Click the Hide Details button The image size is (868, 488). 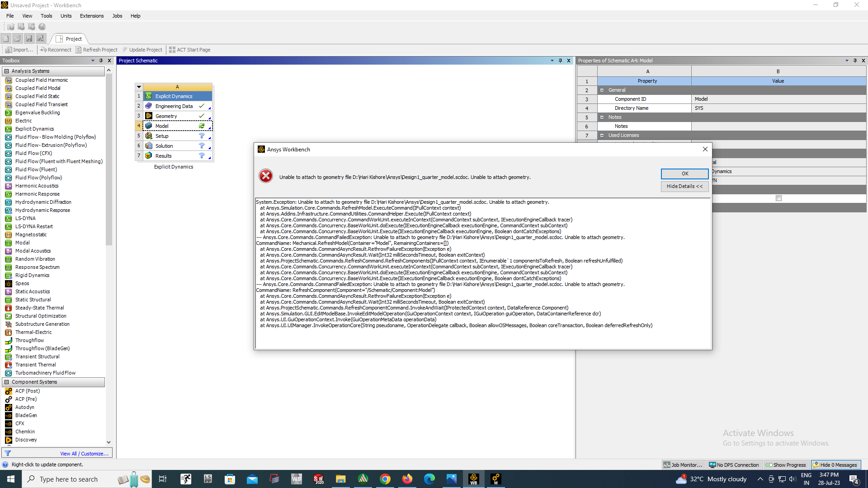[684, 186]
